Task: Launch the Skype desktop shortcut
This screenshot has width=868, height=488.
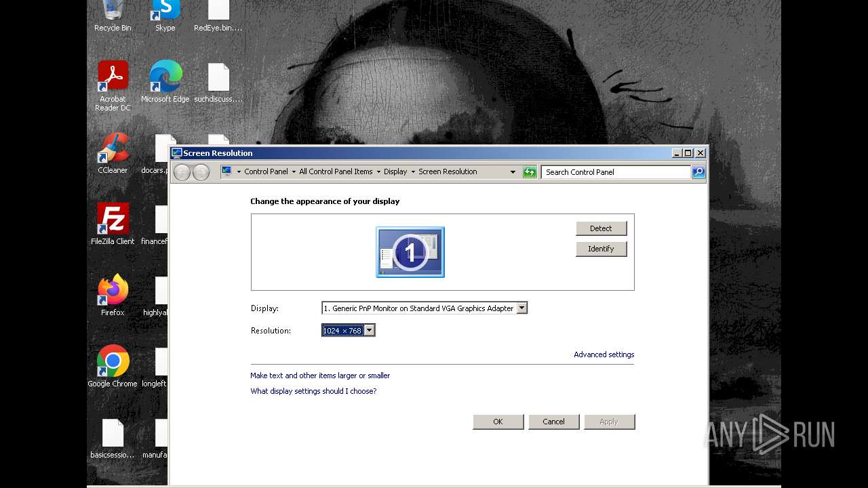Action: (165, 16)
